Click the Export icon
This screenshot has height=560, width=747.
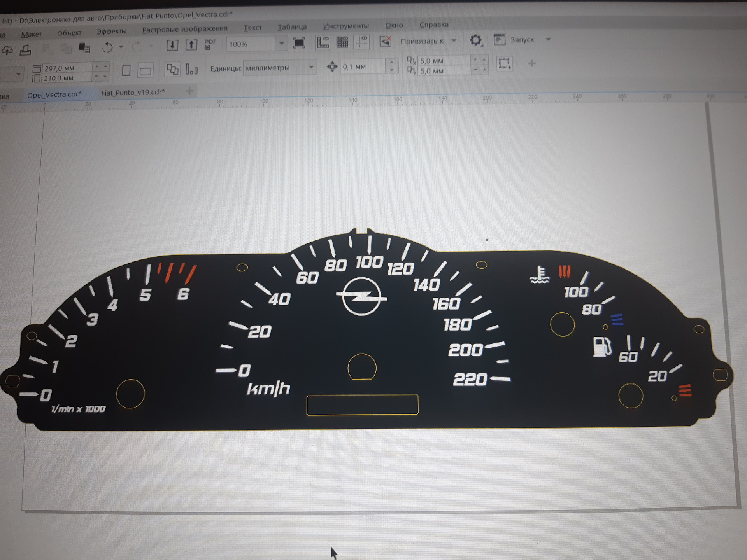tap(191, 45)
